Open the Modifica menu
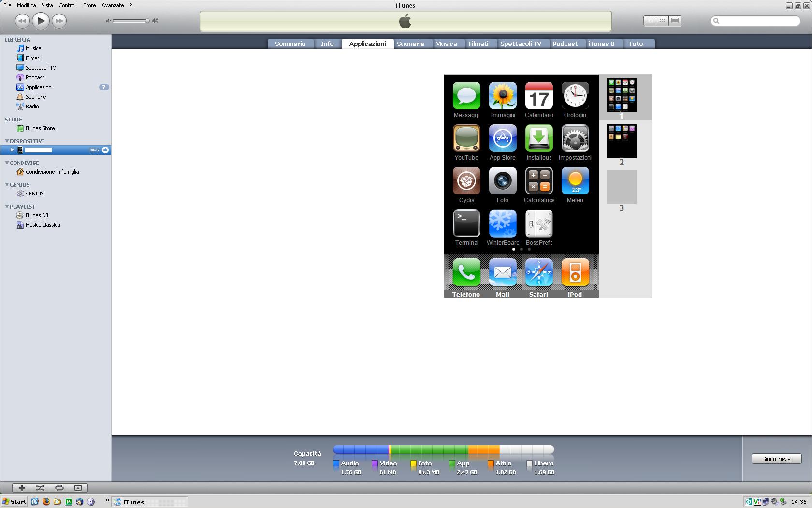Screen dimensions: 812x508 (26, 5)
